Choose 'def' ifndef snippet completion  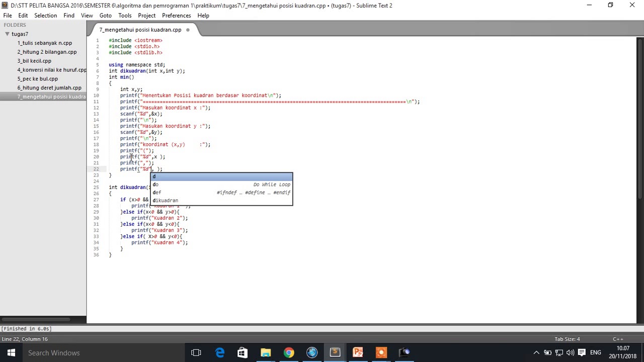point(221,193)
